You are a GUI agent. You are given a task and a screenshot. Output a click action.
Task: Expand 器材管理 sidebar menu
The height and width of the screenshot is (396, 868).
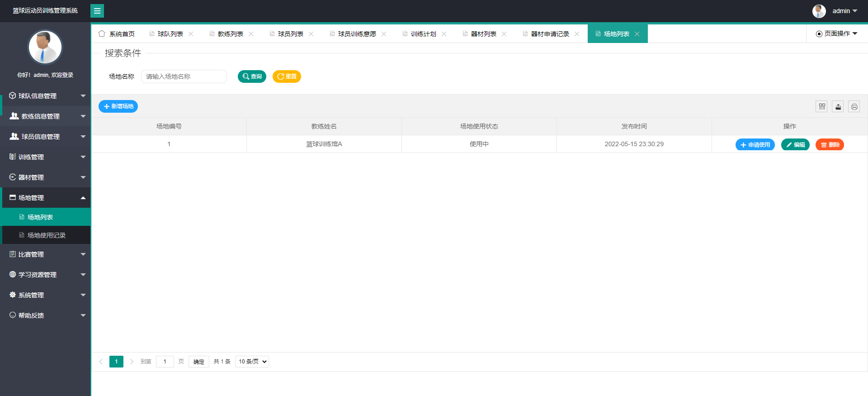coord(45,177)
